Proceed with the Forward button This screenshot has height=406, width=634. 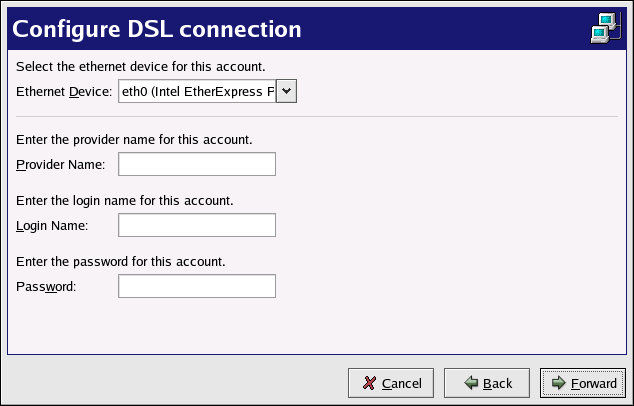pos(583,383)
